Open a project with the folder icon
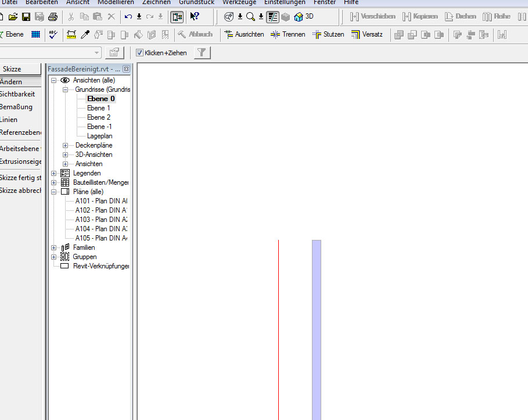 [13, 16]
